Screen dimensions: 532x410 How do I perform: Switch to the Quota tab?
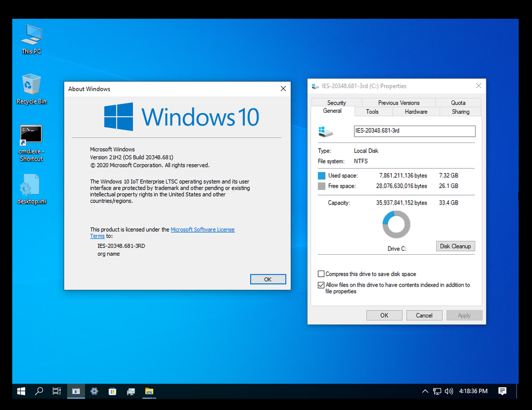(458, 102)
